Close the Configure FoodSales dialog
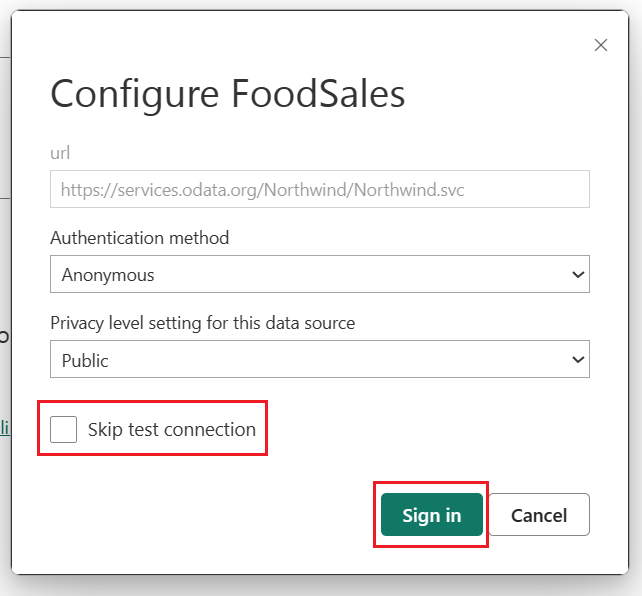The width and height of the screenshot is (642, 596). pos(601,45)
